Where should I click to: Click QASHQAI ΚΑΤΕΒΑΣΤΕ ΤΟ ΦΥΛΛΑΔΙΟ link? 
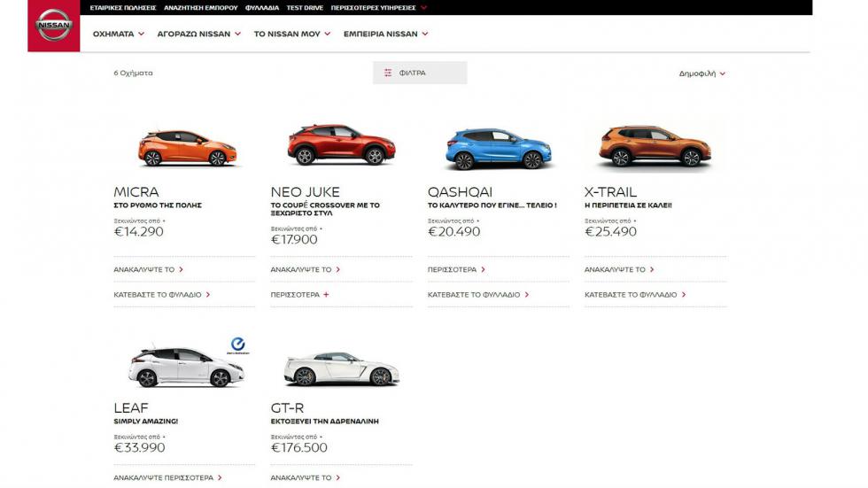click(478, 294)
